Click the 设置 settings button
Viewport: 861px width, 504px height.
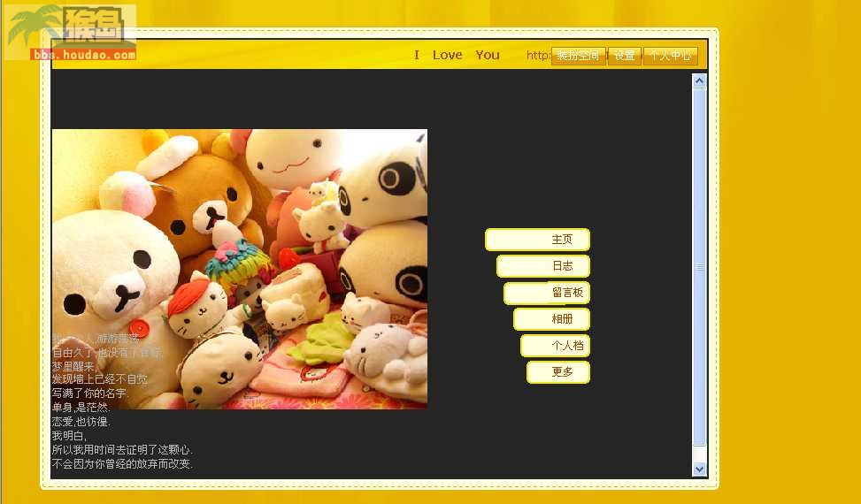pyautogui.click(x=625, y=56)
